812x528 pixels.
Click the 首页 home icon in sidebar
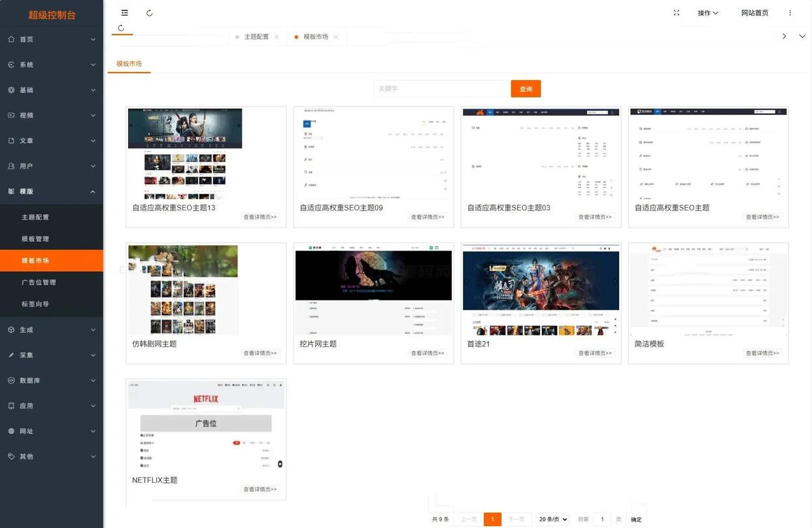[11, 39]
